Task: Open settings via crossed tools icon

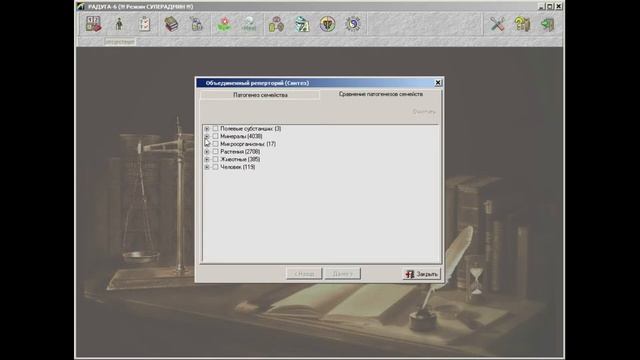Action: (497, 24)
